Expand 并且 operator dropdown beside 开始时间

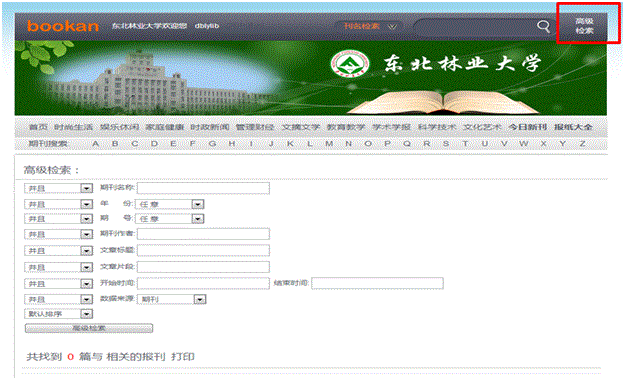59,284
